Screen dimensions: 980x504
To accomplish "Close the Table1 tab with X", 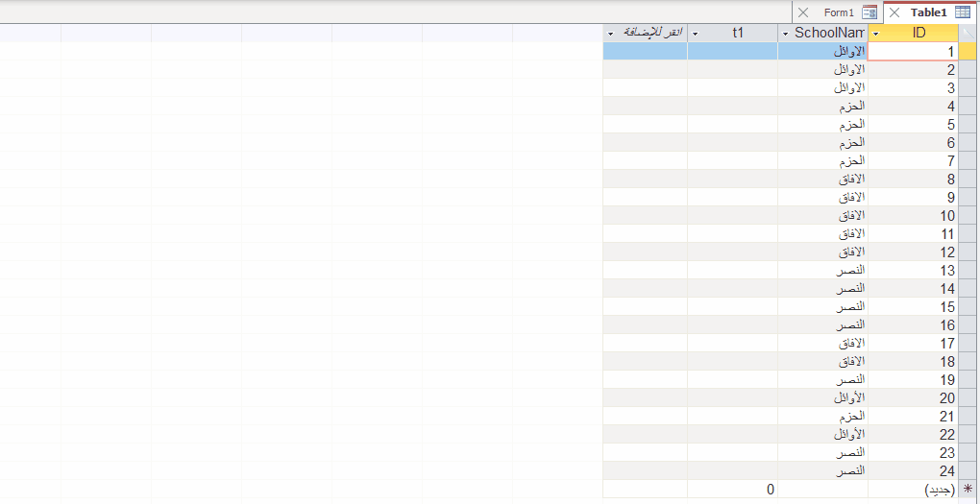I will [x=894, y=12].
